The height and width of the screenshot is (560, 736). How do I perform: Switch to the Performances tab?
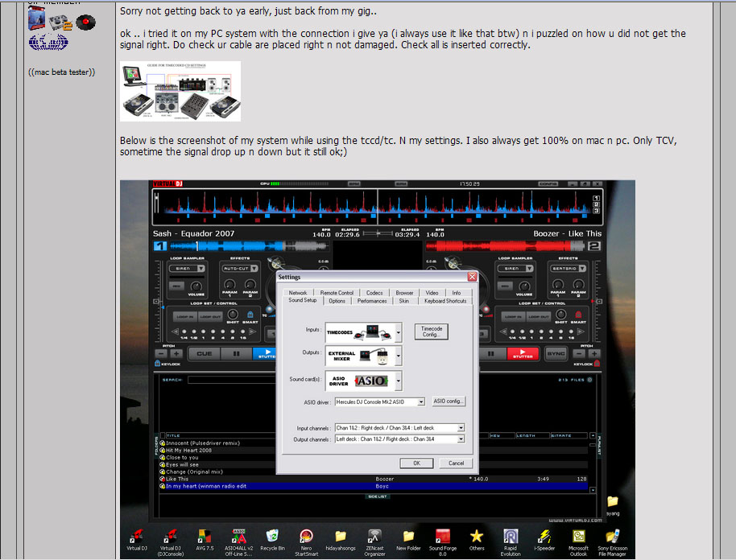(372, 301)
